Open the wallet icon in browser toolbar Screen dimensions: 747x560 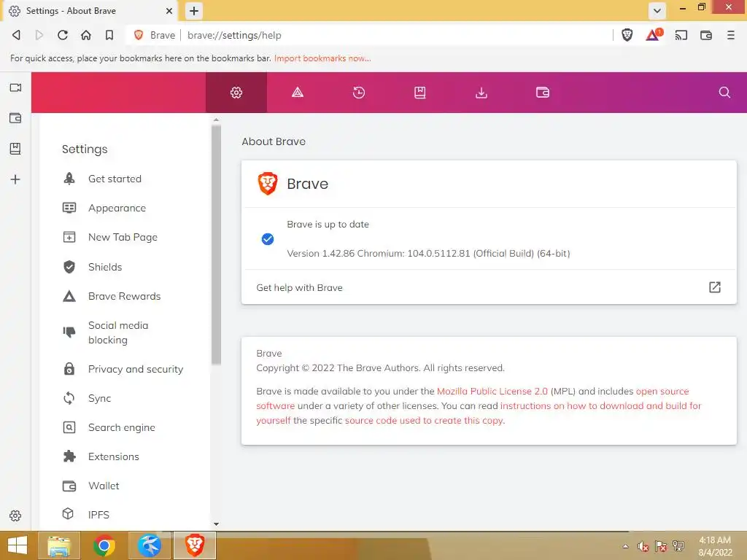[706, 35]
